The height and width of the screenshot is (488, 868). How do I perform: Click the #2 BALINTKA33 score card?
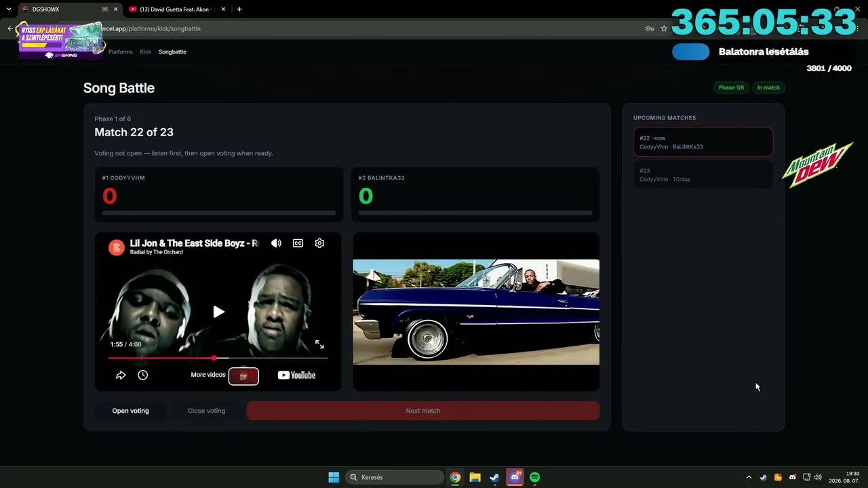[x=476, y=195]
